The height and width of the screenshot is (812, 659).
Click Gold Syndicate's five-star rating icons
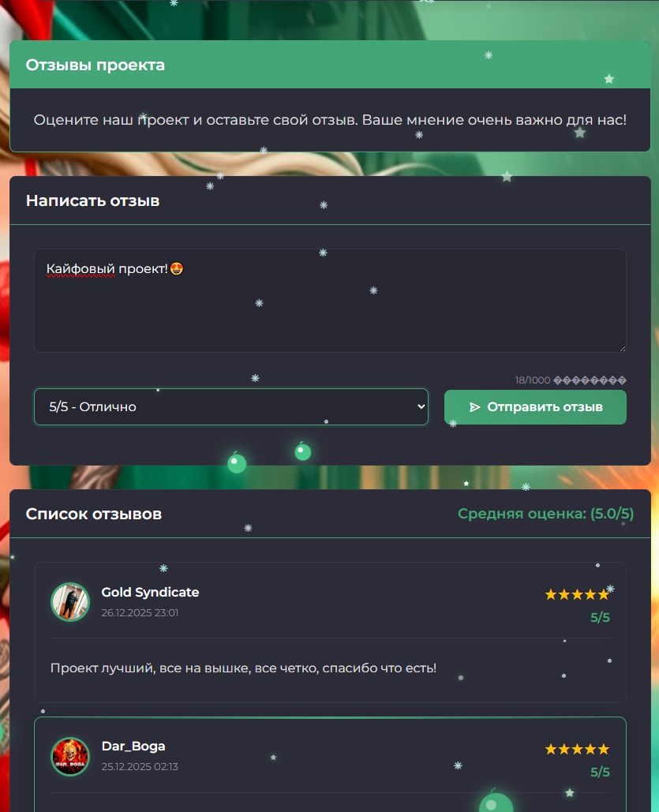point(577,594)
